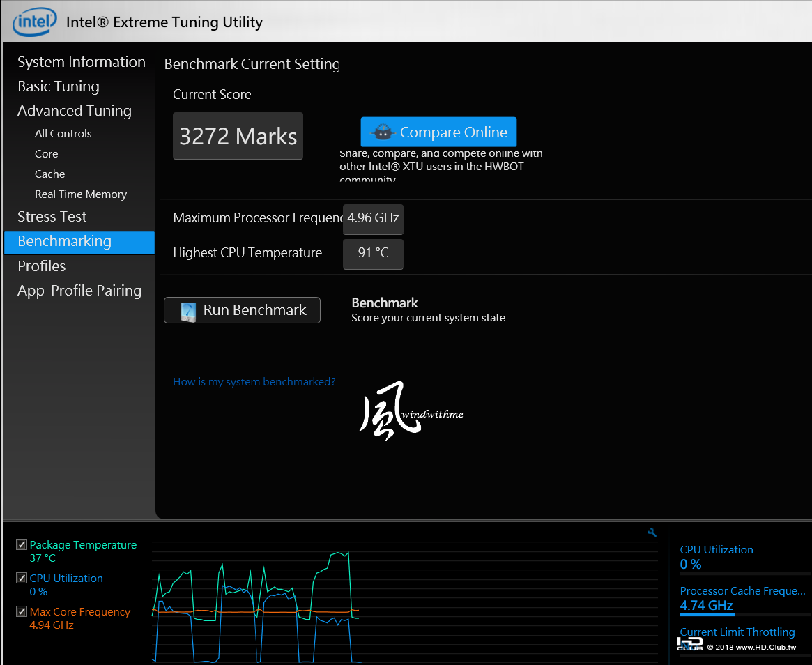Go to Basic Tuning page

coord(59,86)
